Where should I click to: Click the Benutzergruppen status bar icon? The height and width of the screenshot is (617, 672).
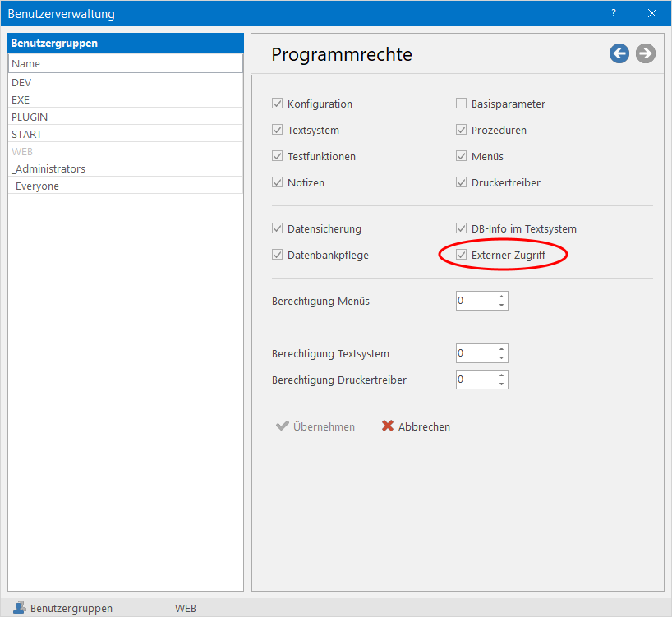pos(20,608)
